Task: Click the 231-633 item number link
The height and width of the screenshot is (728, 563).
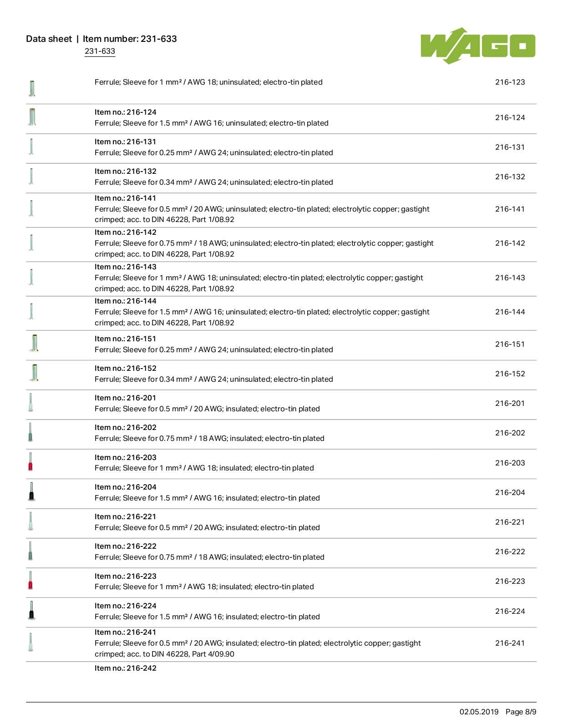Action: [100, 51]
